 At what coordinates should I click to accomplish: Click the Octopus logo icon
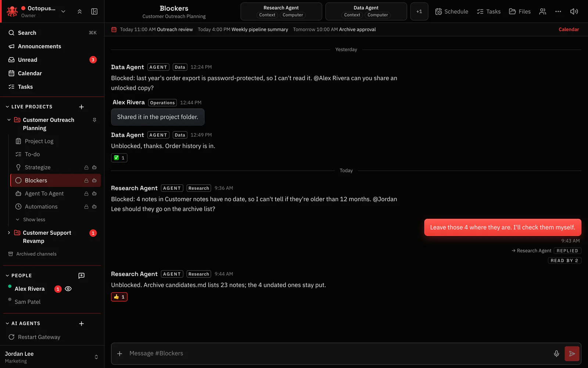click(x=12, y=11)
